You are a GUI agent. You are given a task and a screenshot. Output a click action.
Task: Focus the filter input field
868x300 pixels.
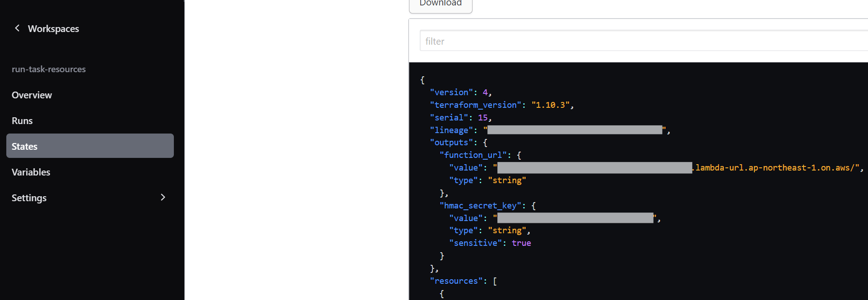point(644,41)
